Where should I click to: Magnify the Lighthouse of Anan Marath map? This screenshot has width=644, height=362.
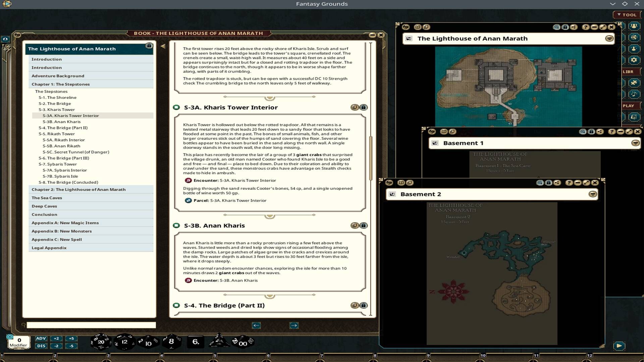557,27
